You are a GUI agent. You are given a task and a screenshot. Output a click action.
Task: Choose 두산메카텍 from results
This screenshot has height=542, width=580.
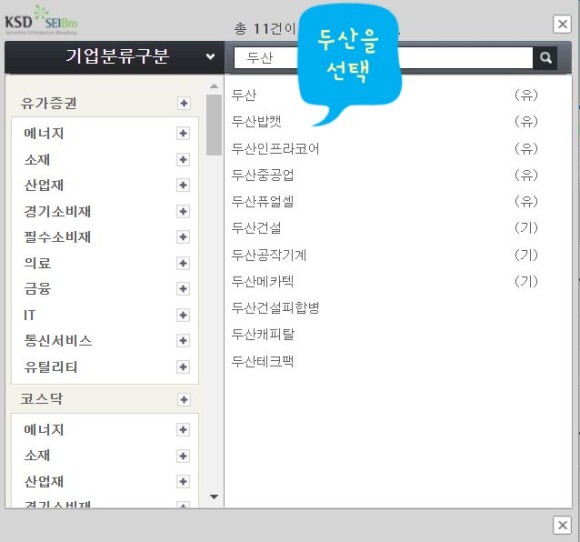(x=263, y=282)
